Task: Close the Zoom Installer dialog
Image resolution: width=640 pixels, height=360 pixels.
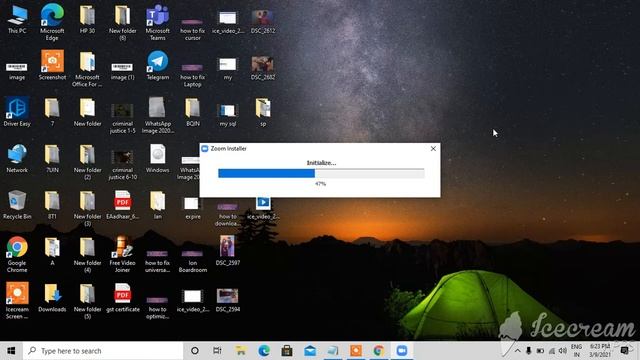Action: point(433,149)
